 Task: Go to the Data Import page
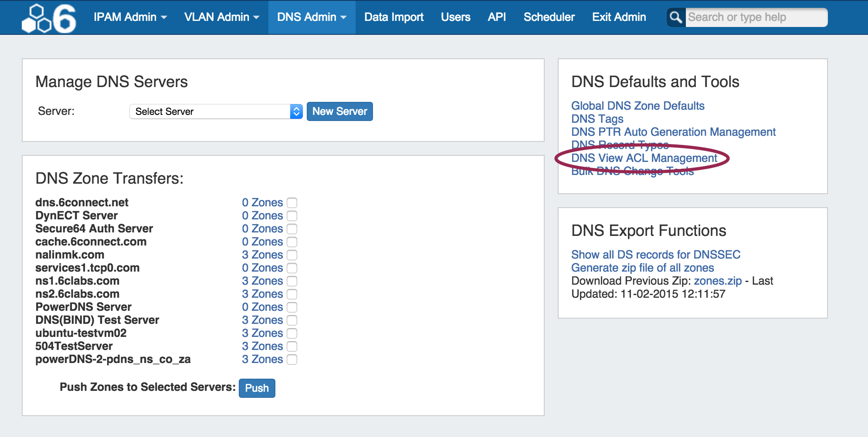point(393,17)
